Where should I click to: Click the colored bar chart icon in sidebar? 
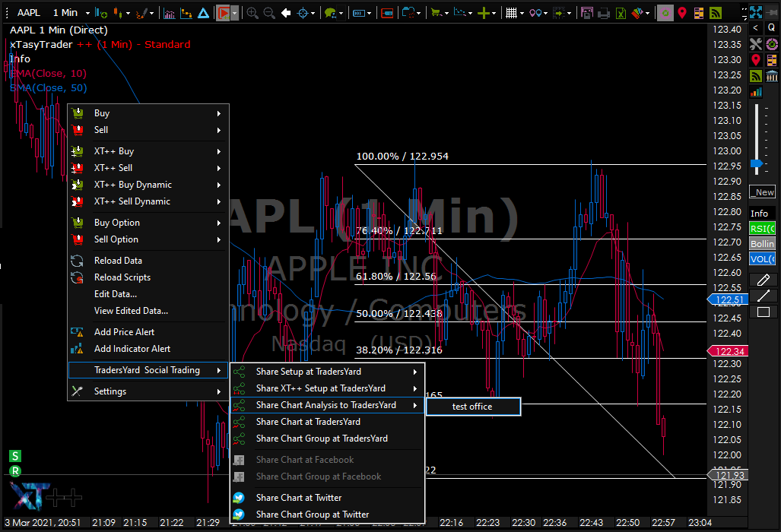[756, 91]
